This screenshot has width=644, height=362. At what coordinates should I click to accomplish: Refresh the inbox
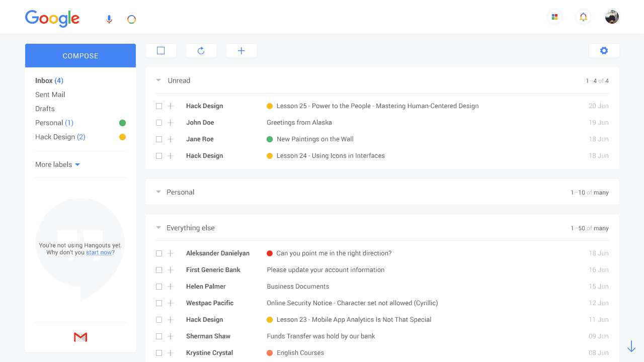click(x=201, y=50)
